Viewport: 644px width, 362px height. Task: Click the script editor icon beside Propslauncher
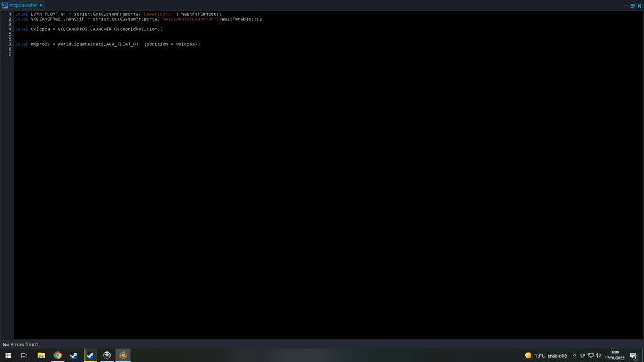point(4,5)
